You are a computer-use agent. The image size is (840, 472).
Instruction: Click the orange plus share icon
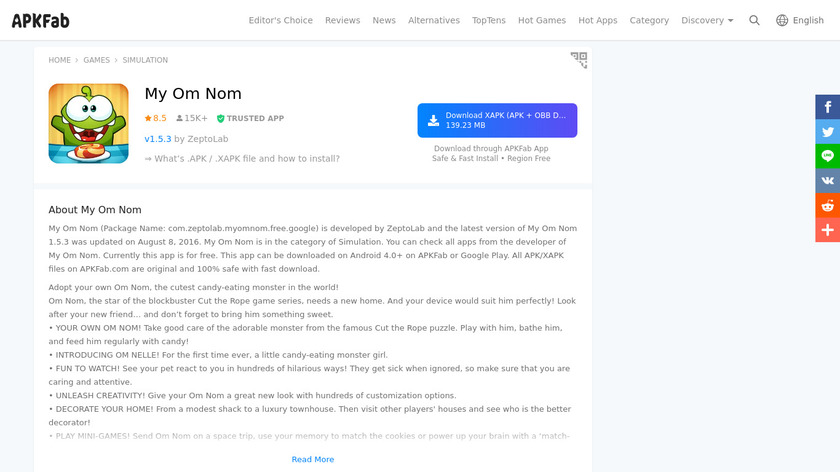click(x=827, y=230)
